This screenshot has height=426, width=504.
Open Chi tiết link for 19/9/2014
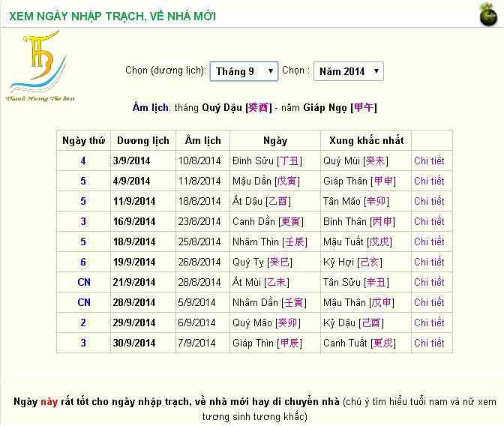pos(429,262)
